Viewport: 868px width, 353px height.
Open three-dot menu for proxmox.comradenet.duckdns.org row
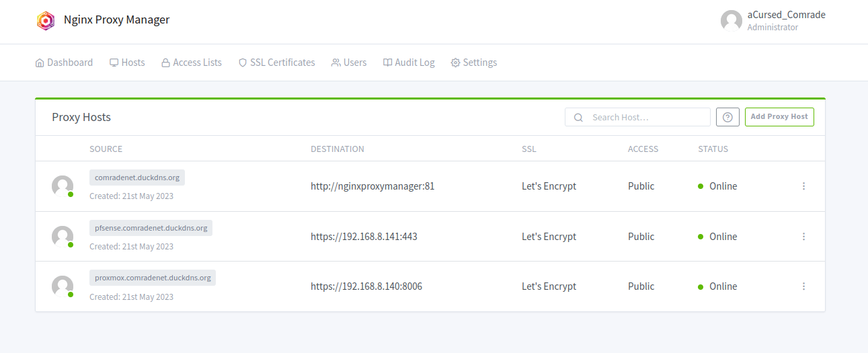tap(803, 286)
